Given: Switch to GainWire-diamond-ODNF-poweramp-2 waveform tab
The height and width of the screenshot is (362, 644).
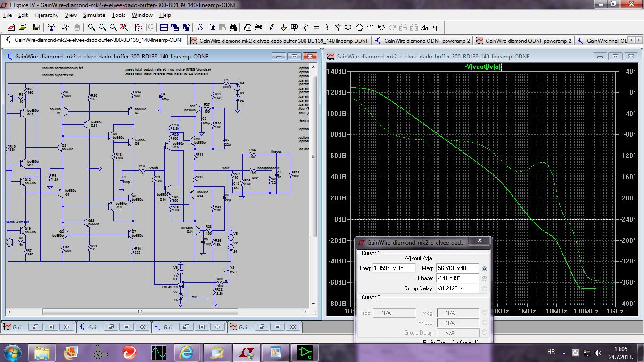Looking at the screenshot, I should tap(523, 41).
